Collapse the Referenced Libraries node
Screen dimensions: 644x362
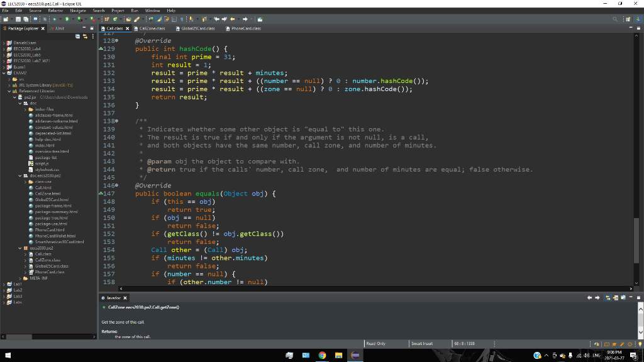(9, 91)
